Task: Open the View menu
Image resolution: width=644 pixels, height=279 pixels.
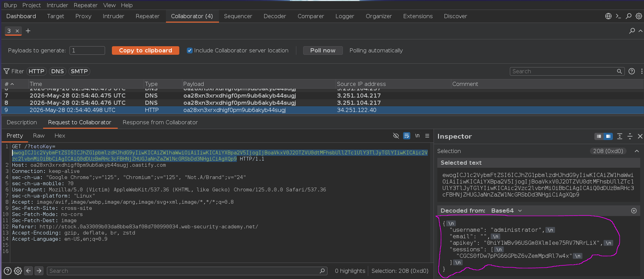Action: click(x=109, y=5)
